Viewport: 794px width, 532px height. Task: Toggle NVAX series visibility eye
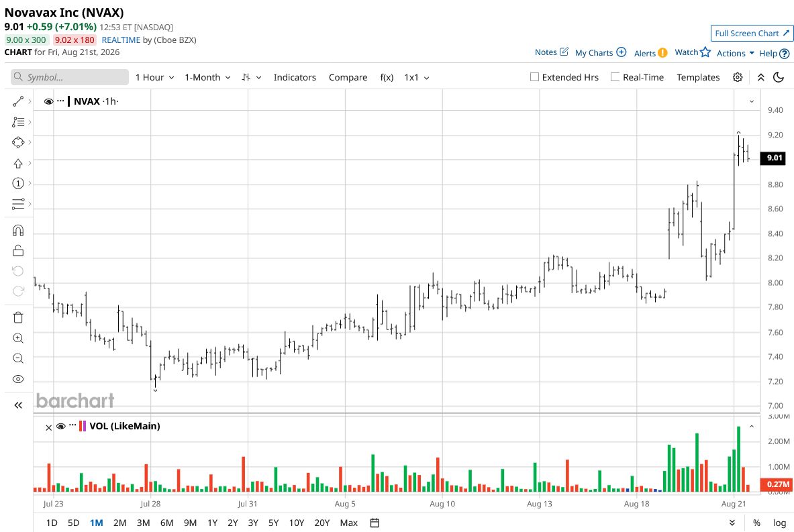click(x=48, y=101)
